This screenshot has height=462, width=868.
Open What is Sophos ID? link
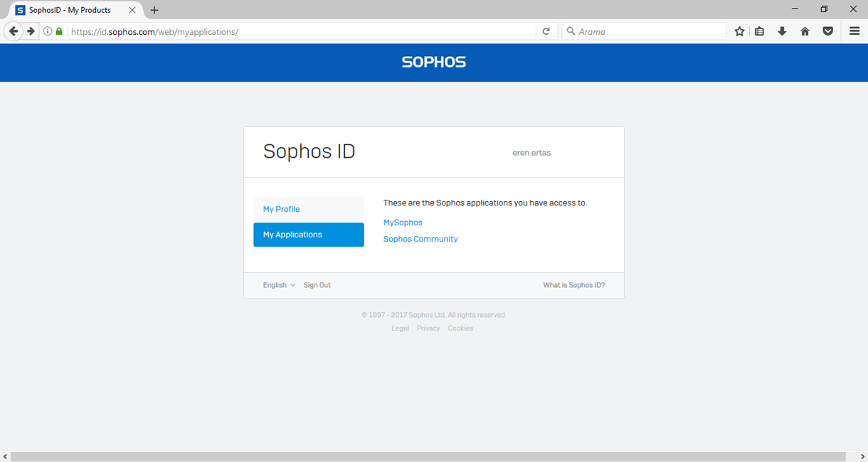point(574,285)
